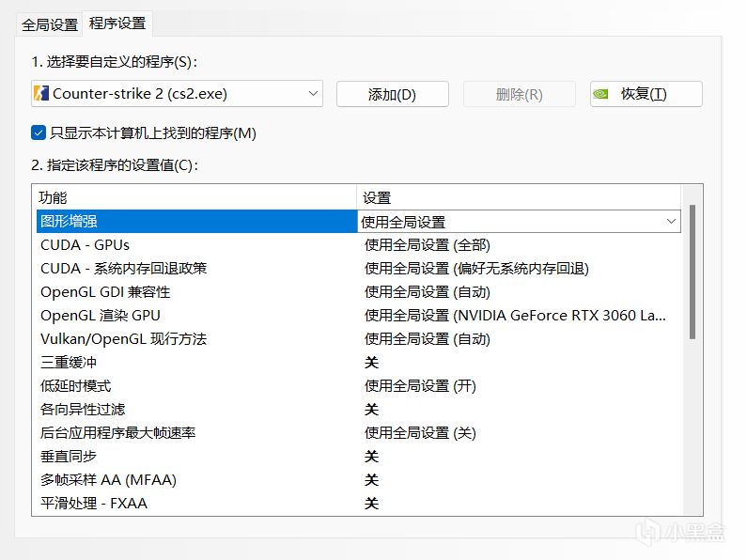Image resolution: width=747 pixels, height=560 pixels.
Task: Click the CS2 program icon in the dropdown
Action: click(x=41, y=93)
